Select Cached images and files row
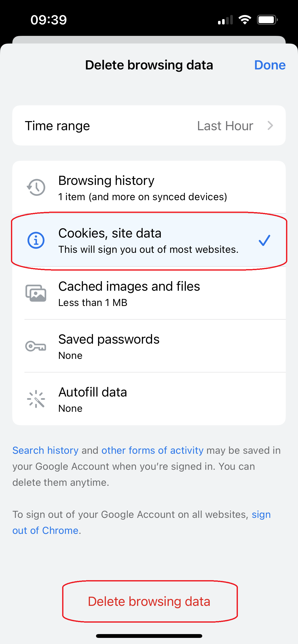Screen dimensions: 298x644 point(149,293)
